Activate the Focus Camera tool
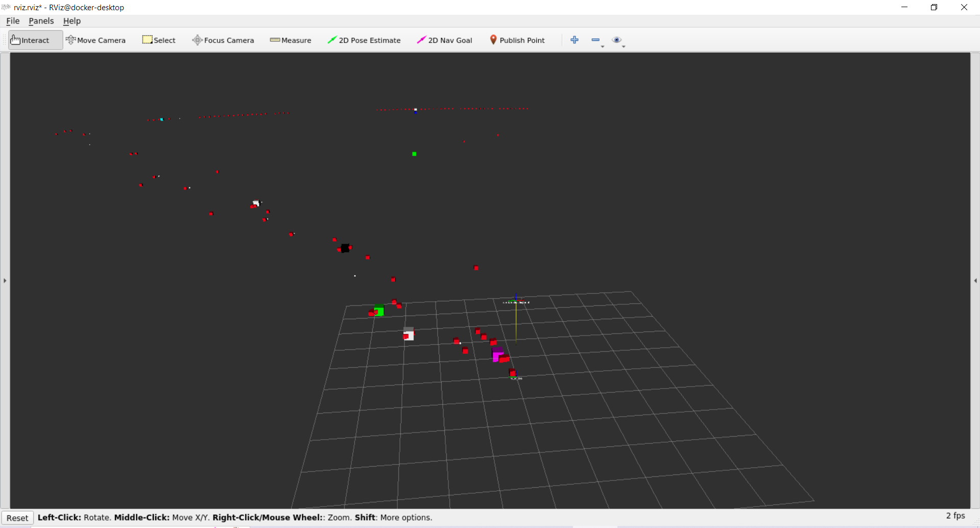980x528 pixels. click(x=223, y=40)
